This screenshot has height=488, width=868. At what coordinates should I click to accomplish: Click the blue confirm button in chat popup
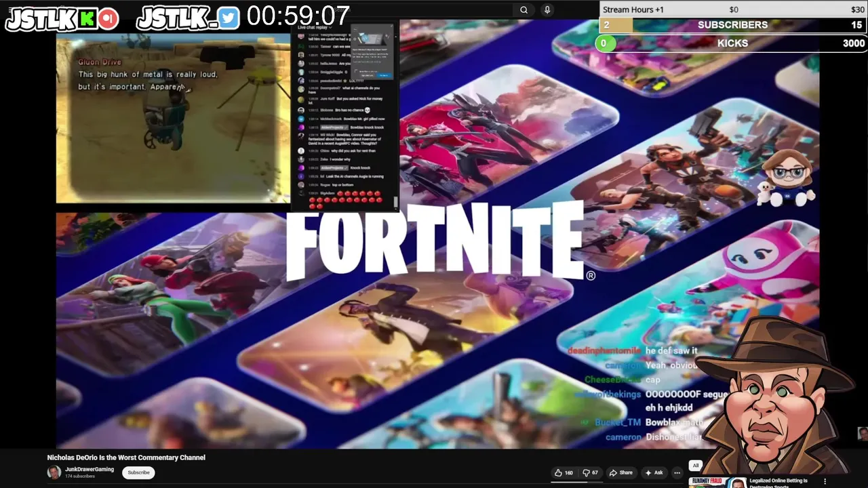[x=384, y=75]
